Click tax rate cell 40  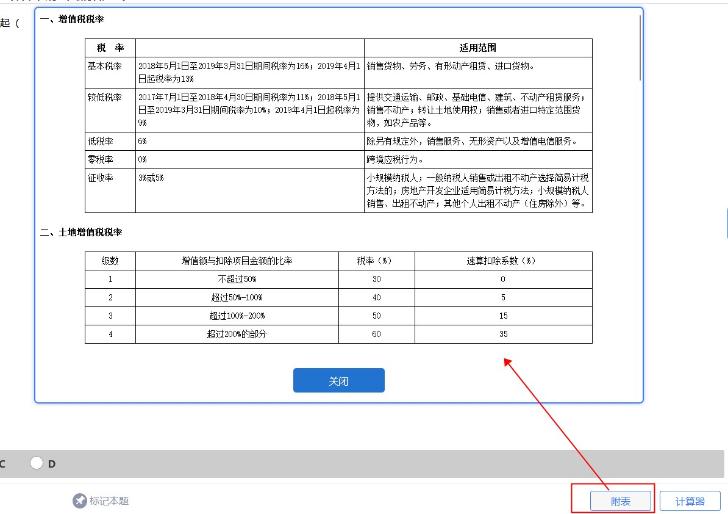377,297
